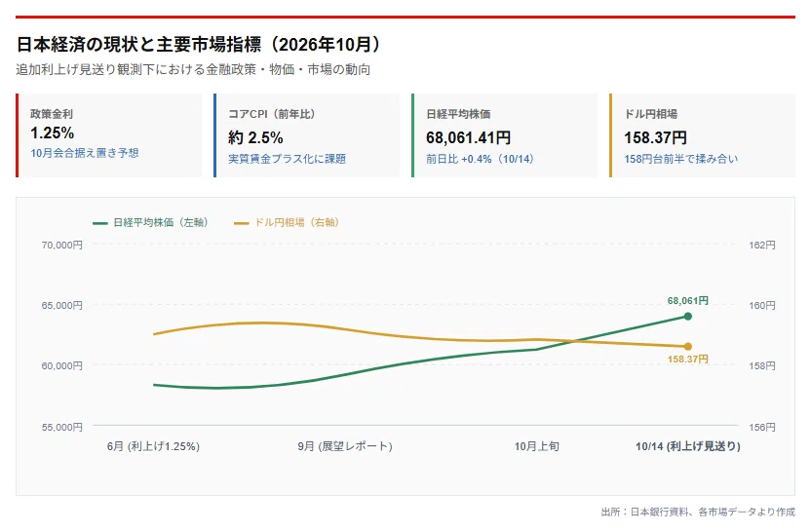Click the 68,061円 data label on chart
This screenshot has height=532, width=811.
(x=687, y=300)
